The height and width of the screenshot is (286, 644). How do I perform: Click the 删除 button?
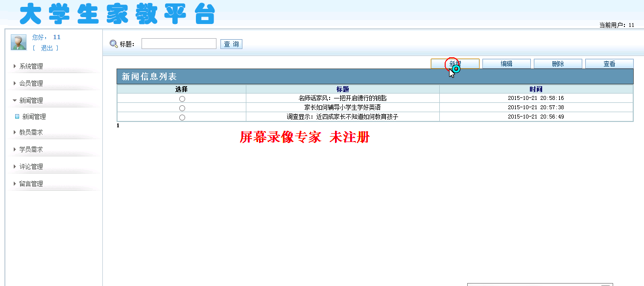[558, 64]
